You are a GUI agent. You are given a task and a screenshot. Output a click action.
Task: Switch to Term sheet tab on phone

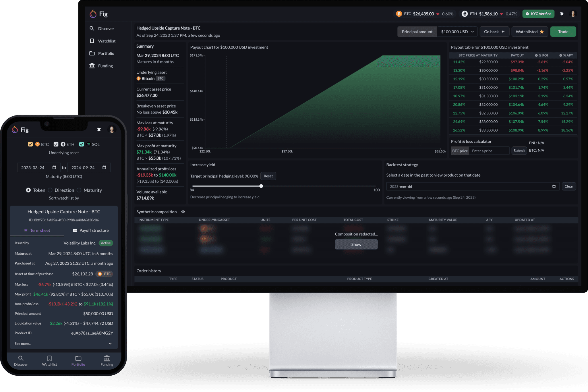click(x=37, y=231)
